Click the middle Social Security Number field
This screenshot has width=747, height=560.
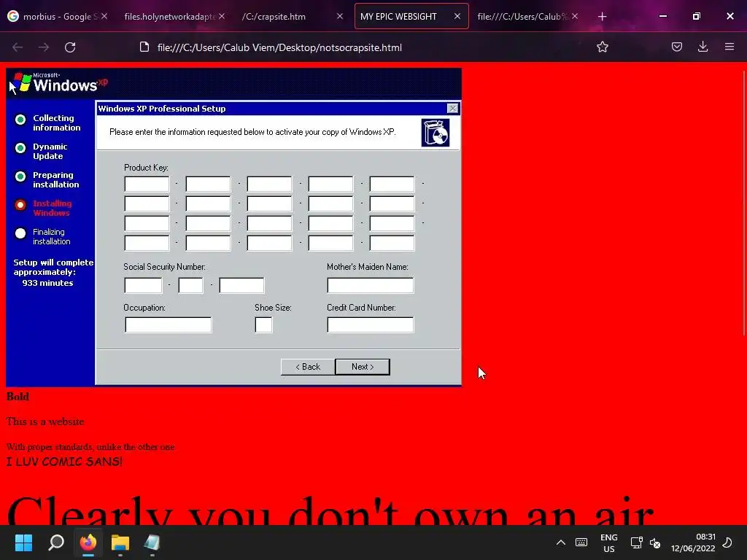click(x=190, y=285)
